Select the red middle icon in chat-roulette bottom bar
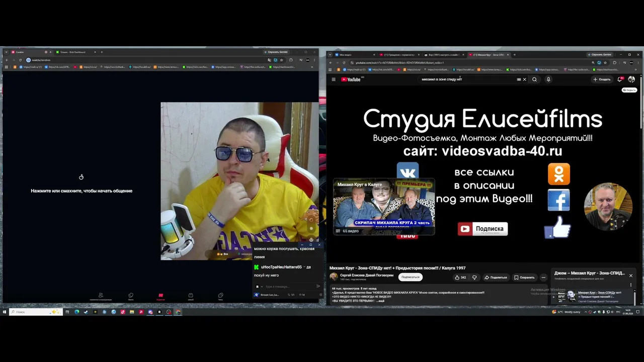This screenshot has width=644, height=362. tap(160, 296)
